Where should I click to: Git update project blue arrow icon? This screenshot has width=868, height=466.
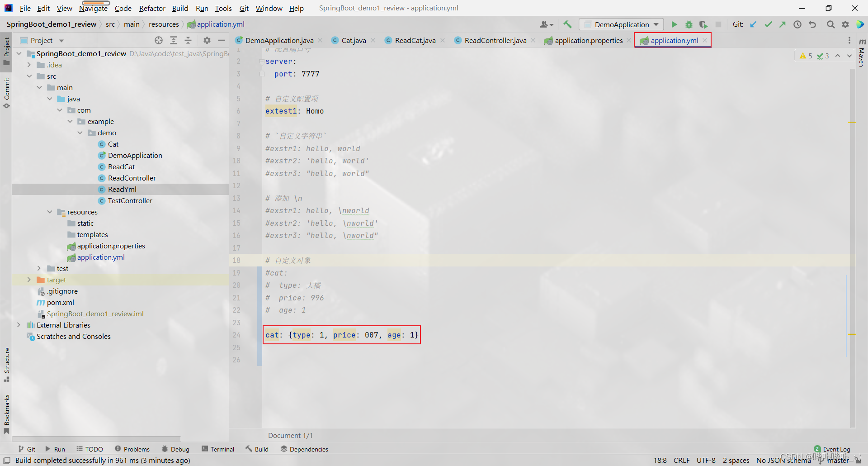point(753,24)
